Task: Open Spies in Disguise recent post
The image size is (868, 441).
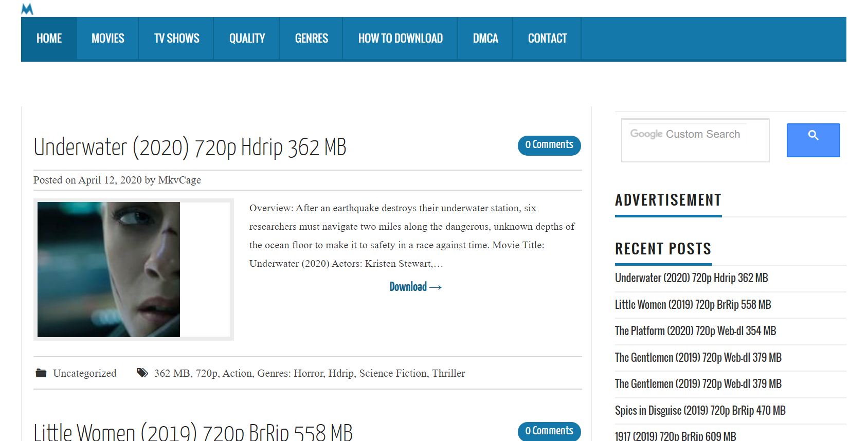Action: pyautogui.click(x=700, y=411)
